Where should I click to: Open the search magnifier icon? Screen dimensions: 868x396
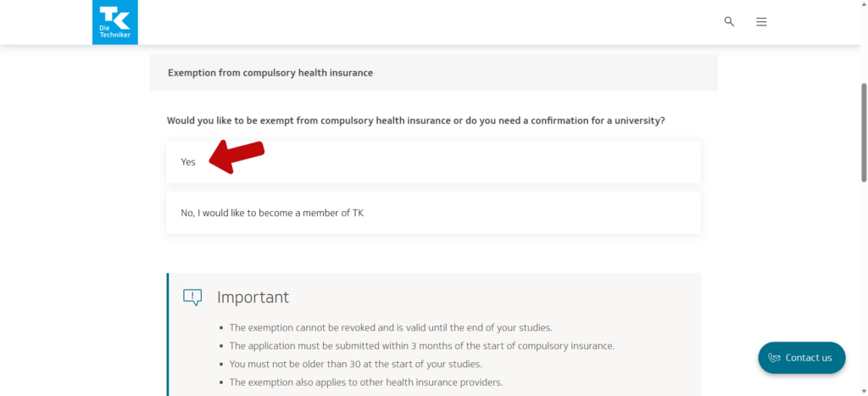tap(729, 22)
